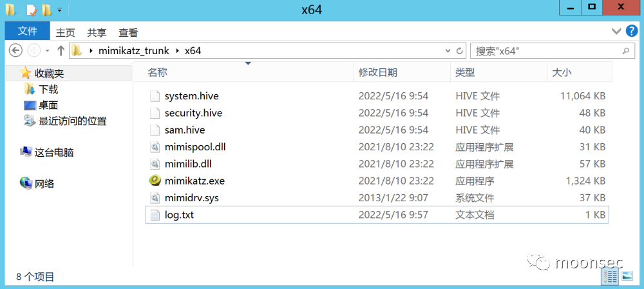
Task: Click the 1,324 KB size cell
Action: [x=585, y=181]
